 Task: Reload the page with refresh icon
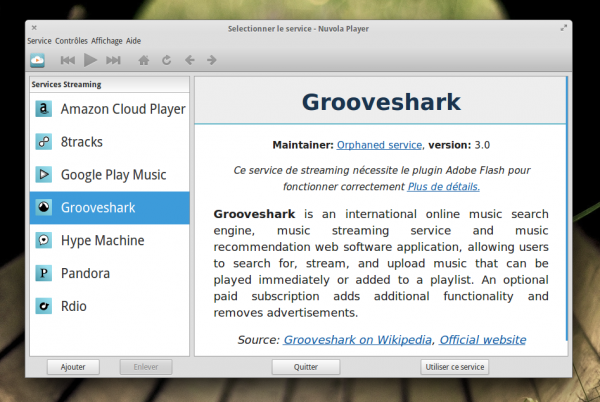(x=166, y=60)
